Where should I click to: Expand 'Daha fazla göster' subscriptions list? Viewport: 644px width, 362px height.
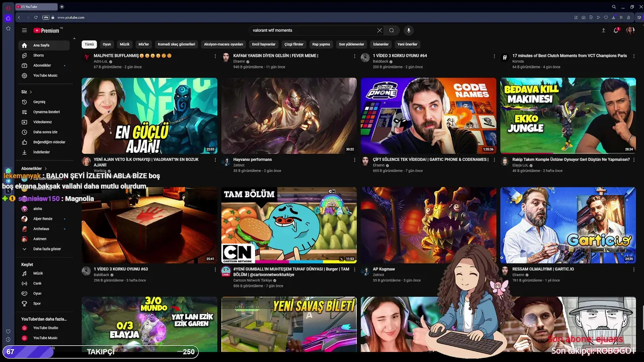pyautogui.click(x=45, y=249)
